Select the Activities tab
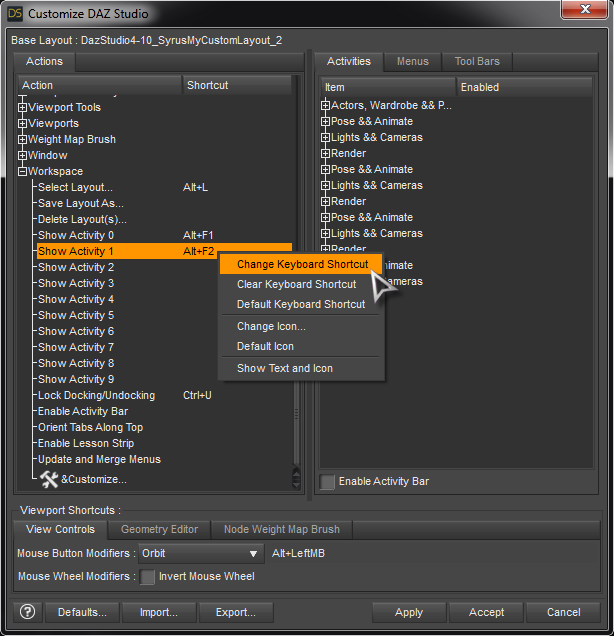The image size is (614, 636). tap(349, 61)
